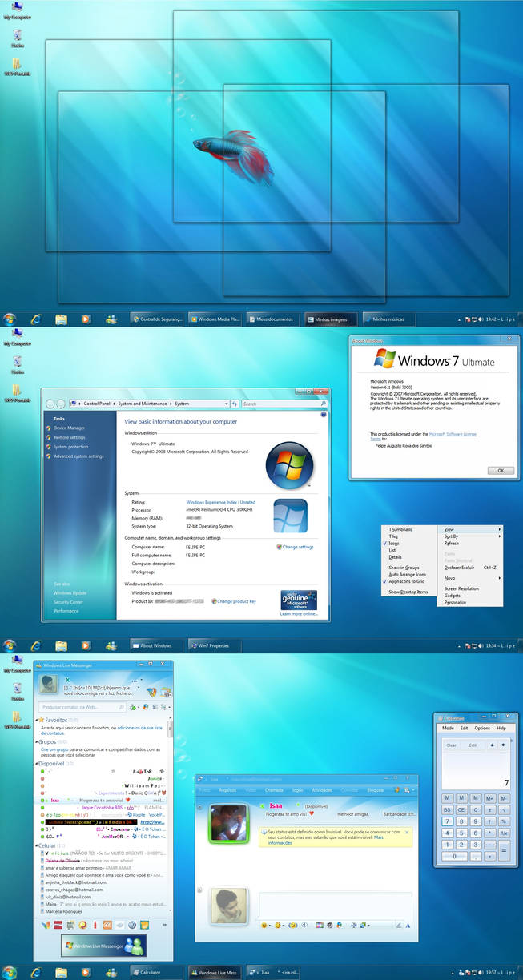
Task: Click the 0 key in Calculator
Action: point(454,856)
